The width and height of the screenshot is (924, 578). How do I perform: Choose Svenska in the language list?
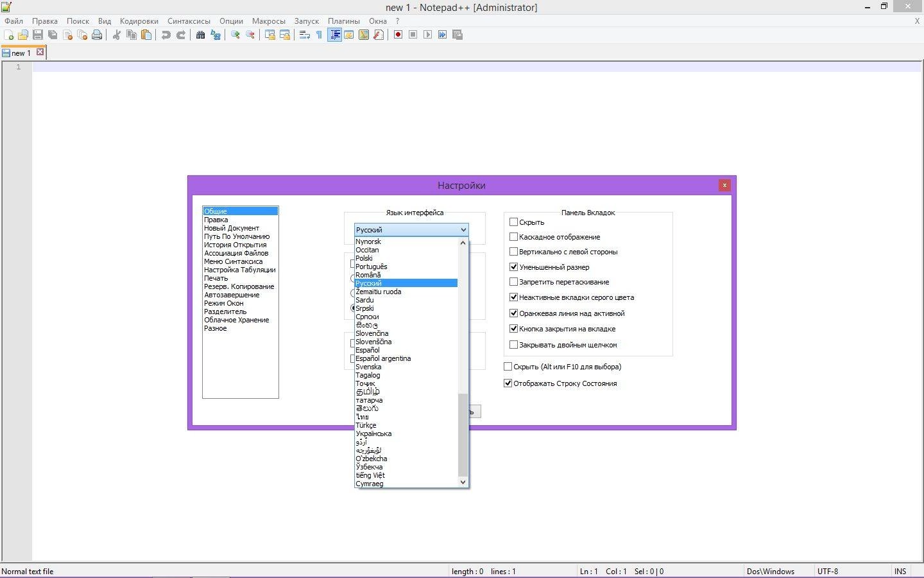click(406, 367)
